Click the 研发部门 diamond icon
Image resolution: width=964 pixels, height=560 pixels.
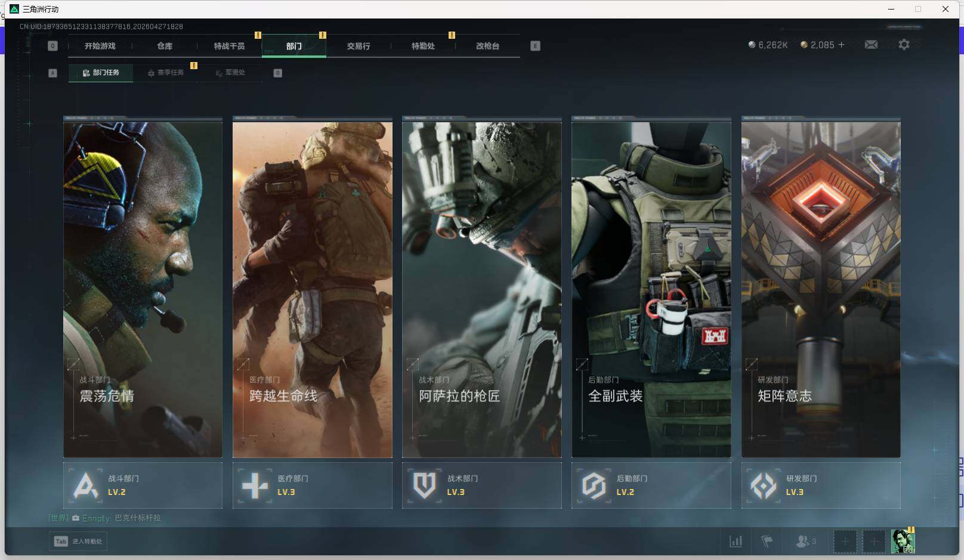coord(763,485)
